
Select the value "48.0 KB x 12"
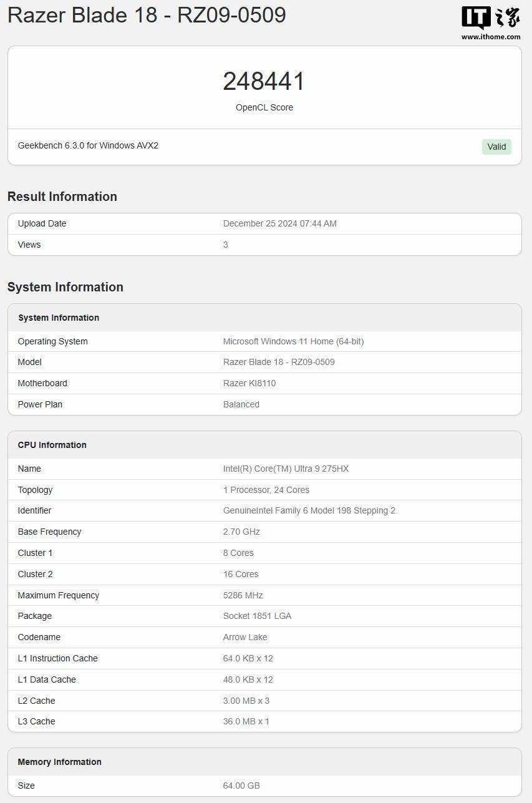click(x=248, y=679)
